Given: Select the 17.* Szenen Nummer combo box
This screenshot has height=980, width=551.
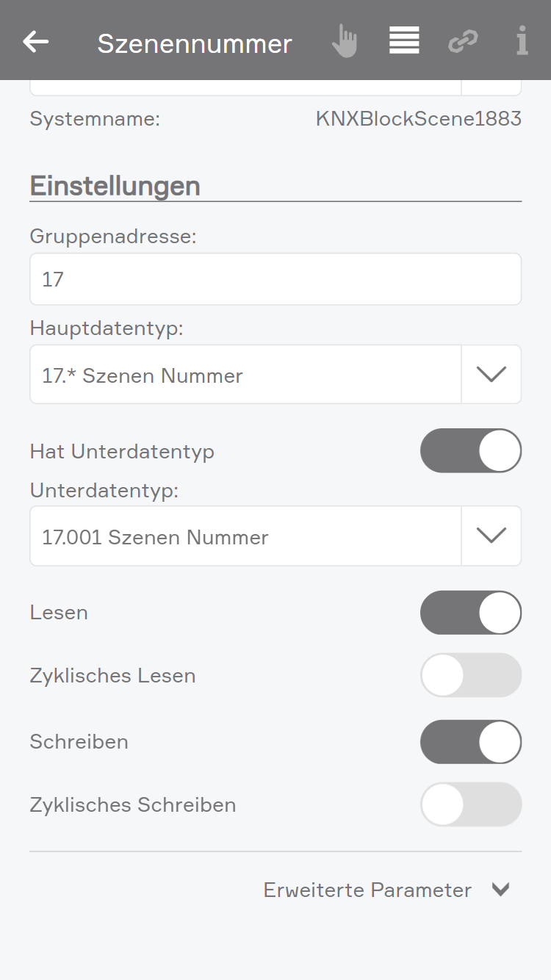Looking at the screenshot, I should [x=245, y=375].
